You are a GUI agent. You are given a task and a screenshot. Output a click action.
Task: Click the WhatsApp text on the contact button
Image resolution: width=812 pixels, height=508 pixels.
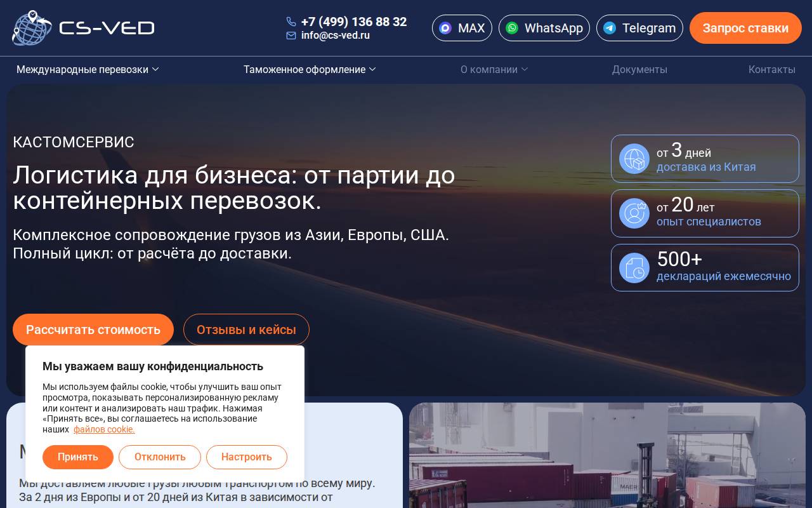[554, 28]
